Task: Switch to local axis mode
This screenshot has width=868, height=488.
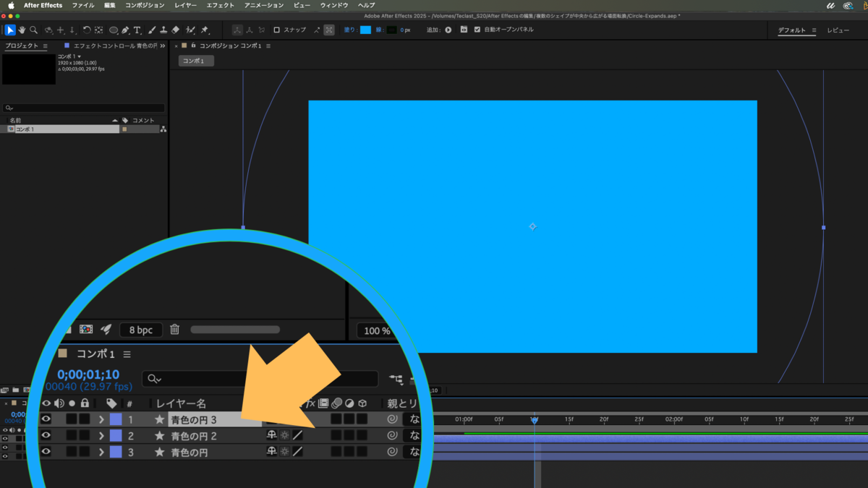Action: point(237,30)
